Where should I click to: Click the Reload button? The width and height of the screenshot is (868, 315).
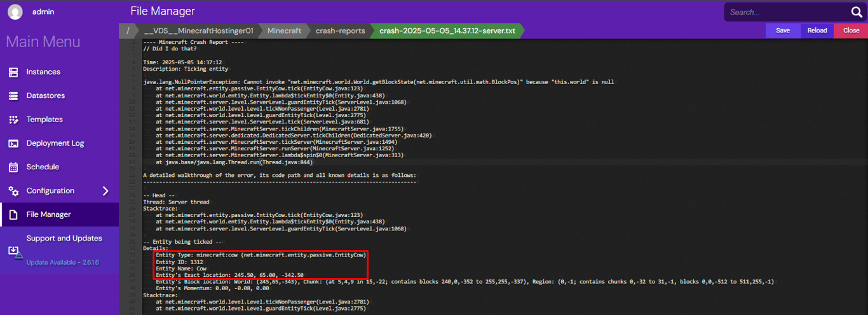[817, 31]
